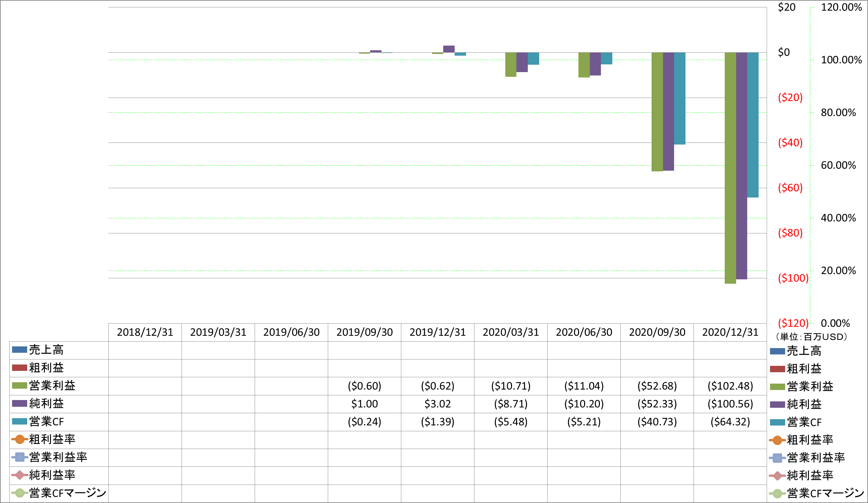This screenshot has width=868, height=503.
Task: Click the 営業利益 entry in the chart-side legend
Action: click(x=802, y=387)
